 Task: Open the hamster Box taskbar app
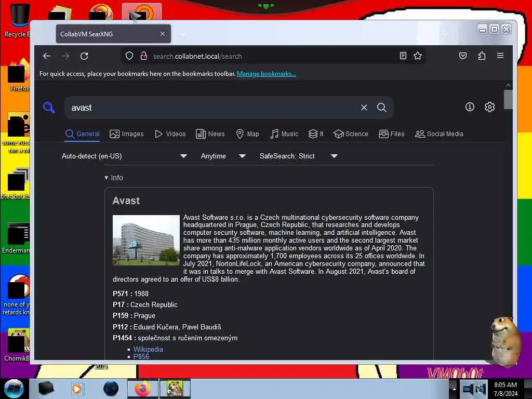[x=175, y=389]
